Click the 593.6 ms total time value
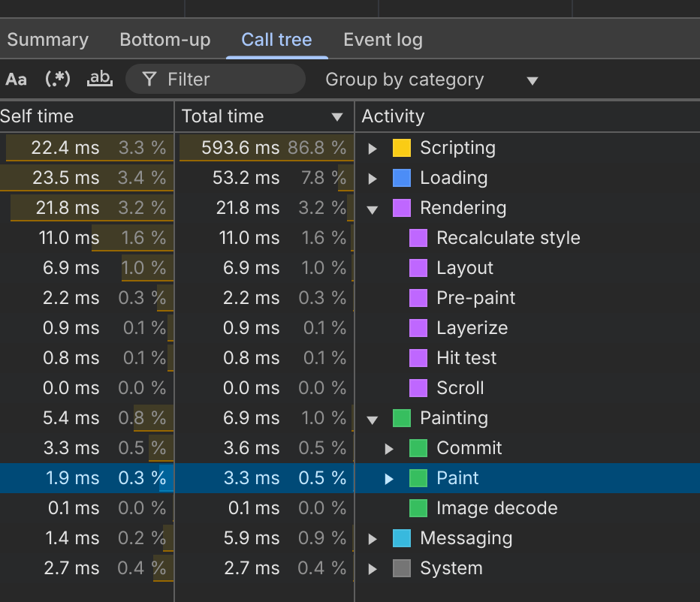 pyautogui.click(x=240, y=148)
